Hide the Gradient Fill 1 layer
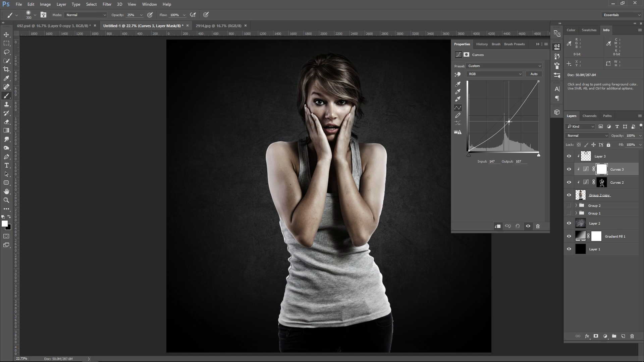The width and height of the screenshot is (644, 362). tap(569, 236)
